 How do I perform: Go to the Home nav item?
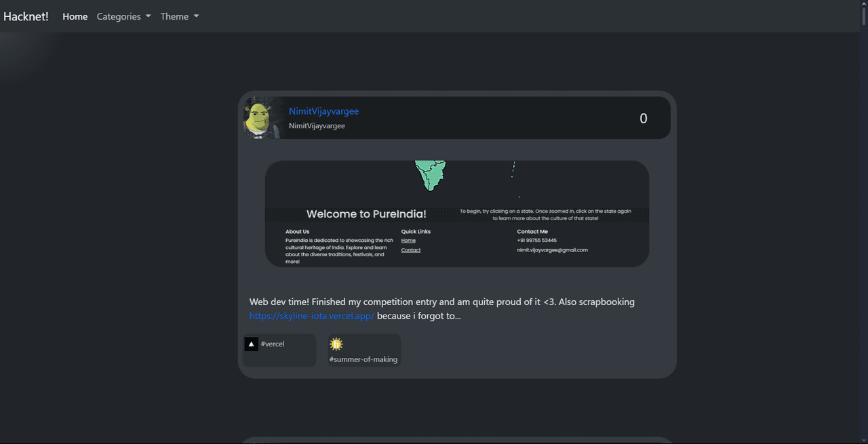75,16
